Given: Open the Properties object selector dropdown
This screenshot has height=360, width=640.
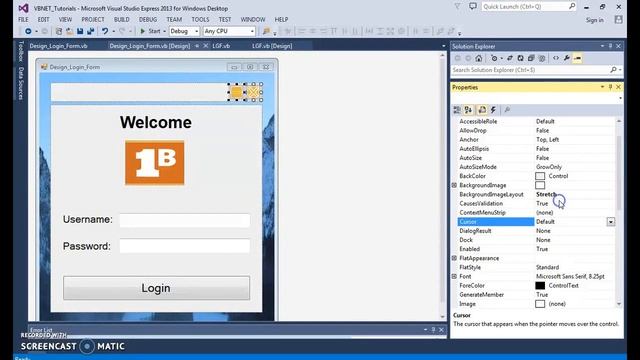Looking at the screenshot, I should [x=620, y=98].
